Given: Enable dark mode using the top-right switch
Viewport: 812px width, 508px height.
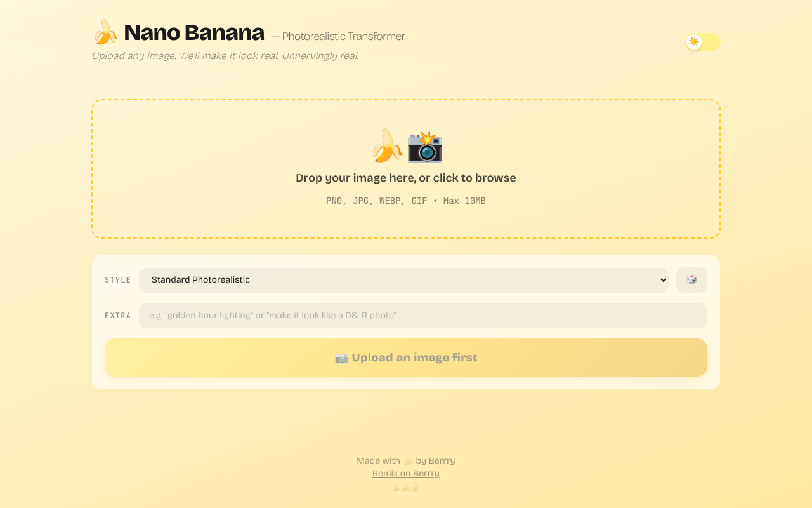Looking at the screenshot, I should point(702,42).
